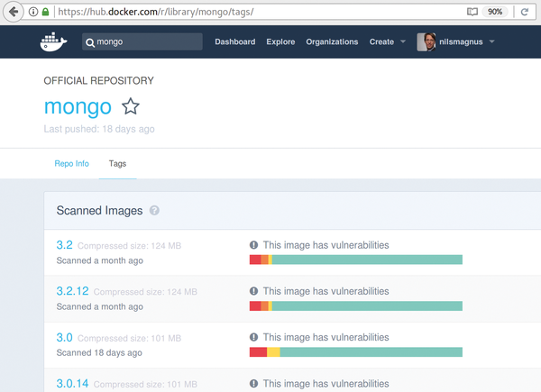
Task: Click 'Compressed size: 101 MB' for tag 3.0
Action: pyautogui.click(x=129, y=338)
